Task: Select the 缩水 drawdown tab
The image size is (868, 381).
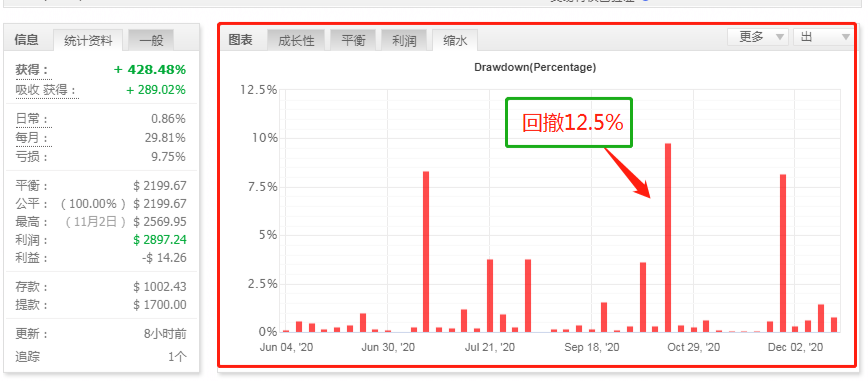Action: click(455, 40)
